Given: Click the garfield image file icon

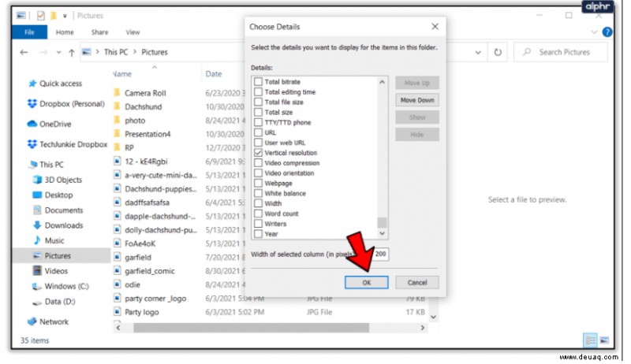Looking at the screenshot, I should coord(117,257).
